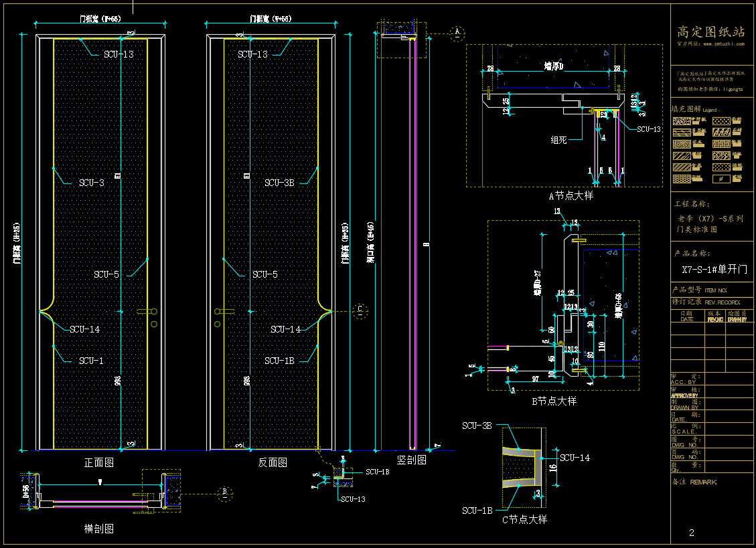Viewport: 756px width, 548px height.
Task: Click the page number 2 in the title block
Action: pos(692,533)
